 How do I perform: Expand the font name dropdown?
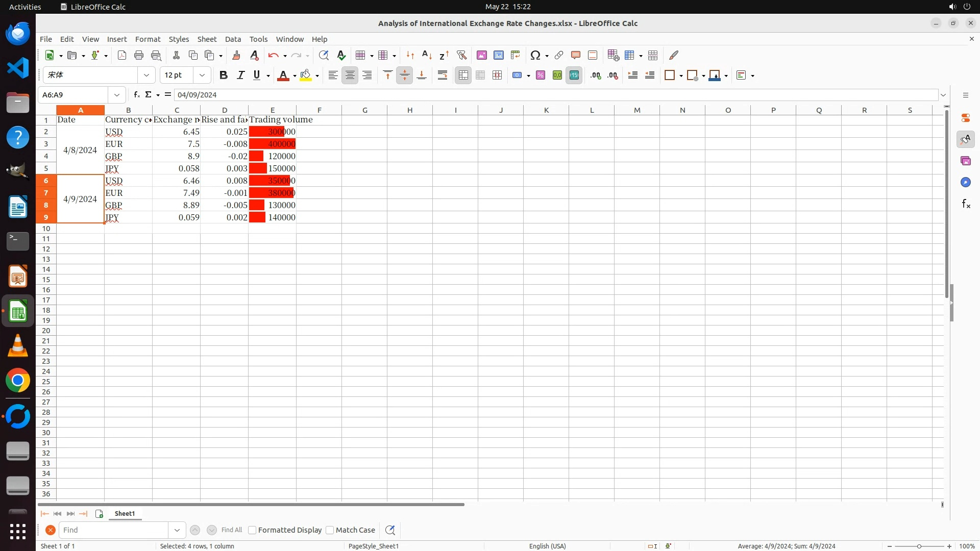tap(146, 76)
